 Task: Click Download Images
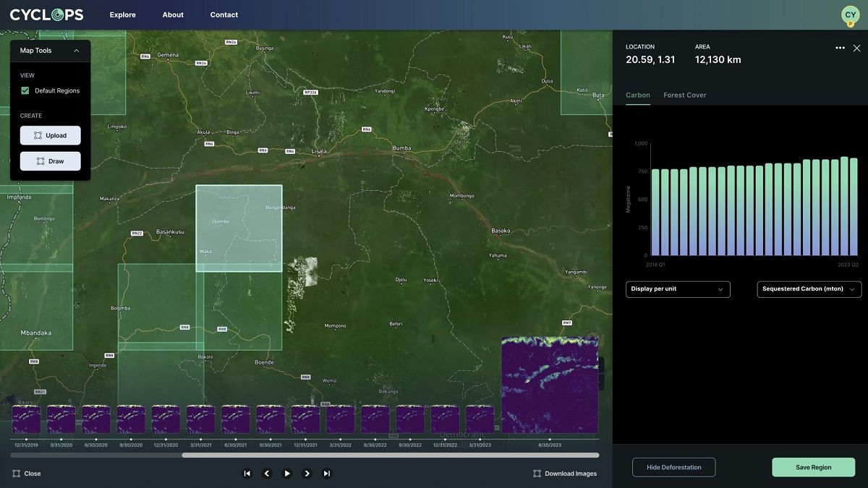pyautogui.click(x=565, y=474)
